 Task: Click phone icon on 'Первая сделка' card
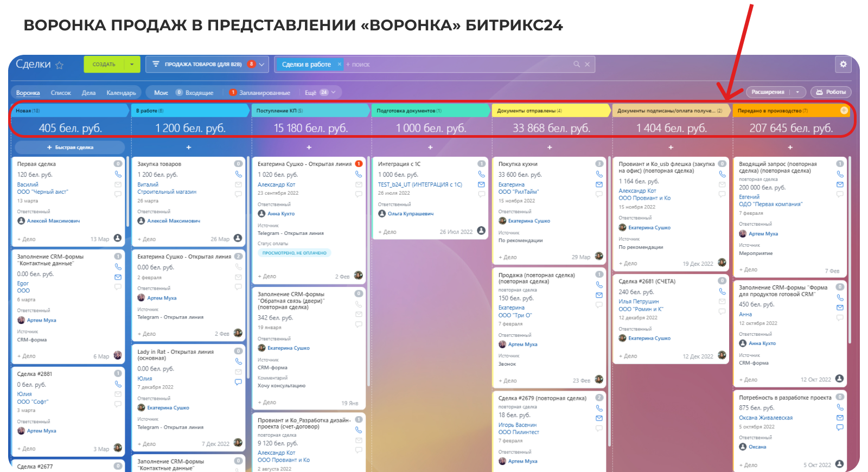coord(118,174)
